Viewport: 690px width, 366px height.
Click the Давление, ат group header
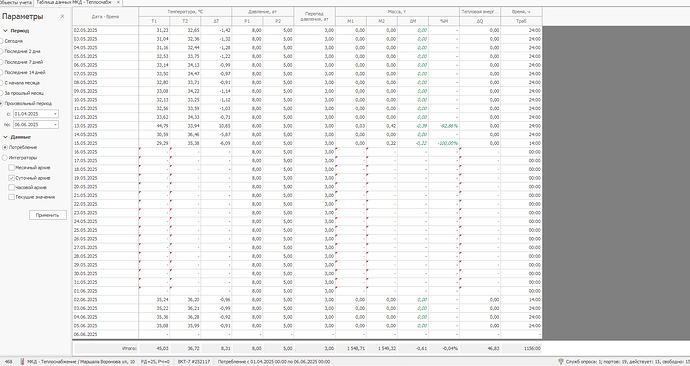click(x=263, y=12)
